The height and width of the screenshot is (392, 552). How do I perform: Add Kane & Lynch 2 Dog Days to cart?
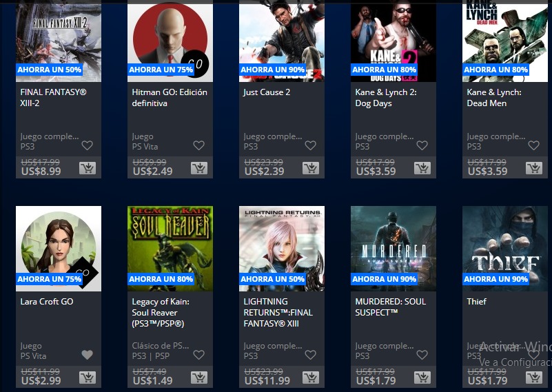[422, 168]
